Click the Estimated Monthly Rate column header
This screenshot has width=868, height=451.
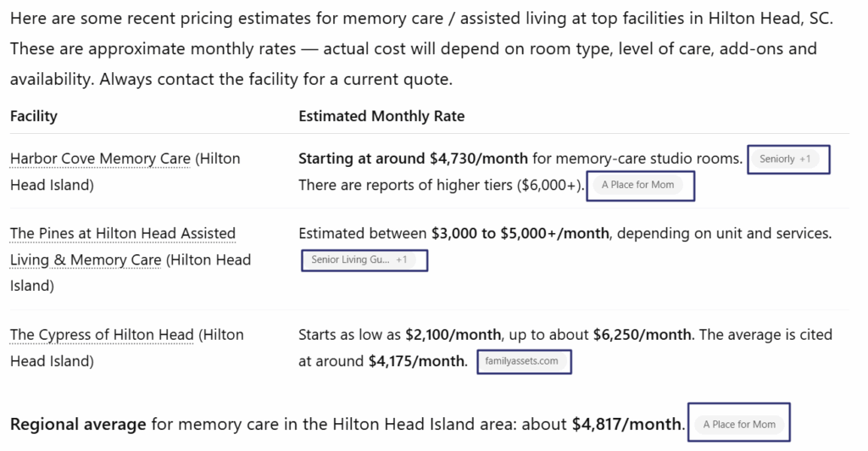click(x=381, y=116)
